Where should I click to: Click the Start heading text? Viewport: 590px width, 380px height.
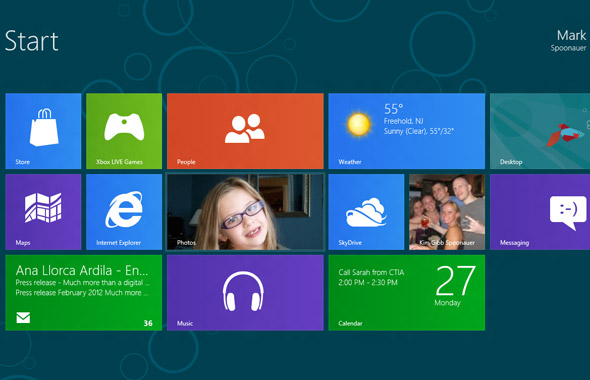(32, 41)
